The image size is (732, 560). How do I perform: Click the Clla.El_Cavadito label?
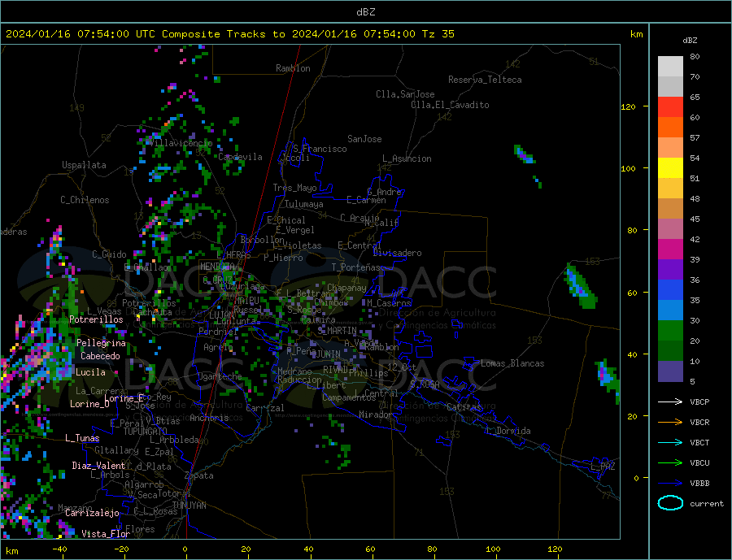(450, 105)
